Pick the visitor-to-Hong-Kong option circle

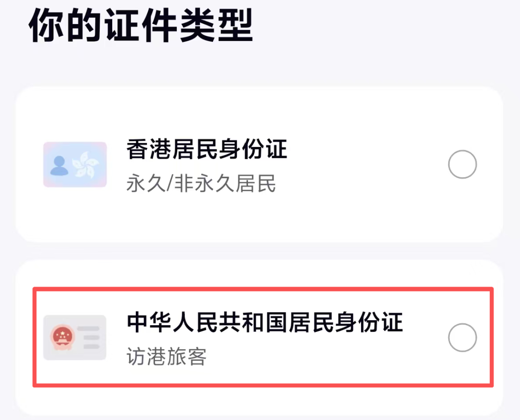(462, 338)
